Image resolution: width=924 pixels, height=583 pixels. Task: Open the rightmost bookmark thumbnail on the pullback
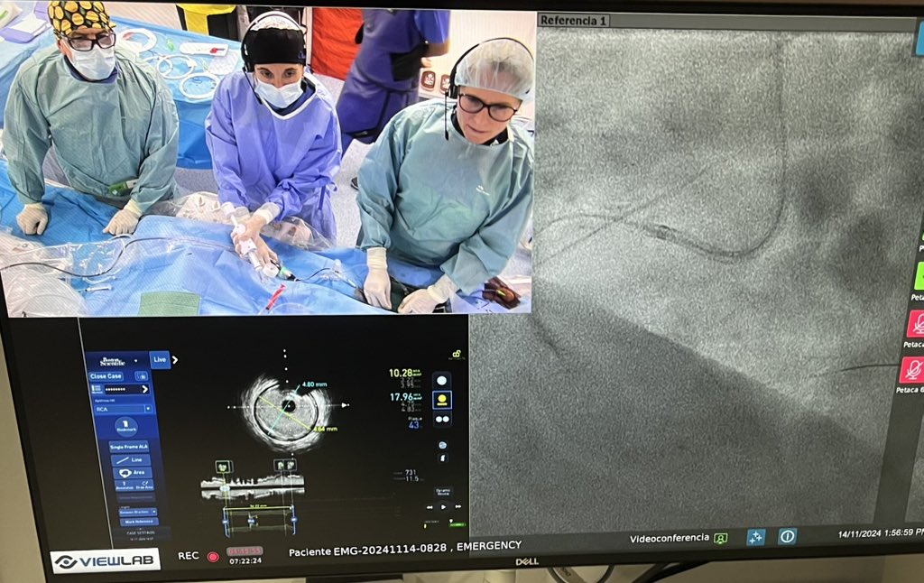[291, 465]
